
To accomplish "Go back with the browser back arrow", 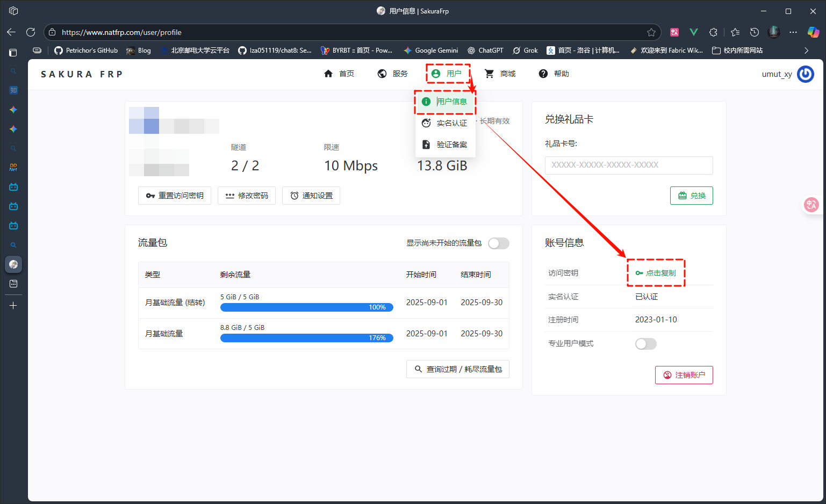I will [11, 32].
